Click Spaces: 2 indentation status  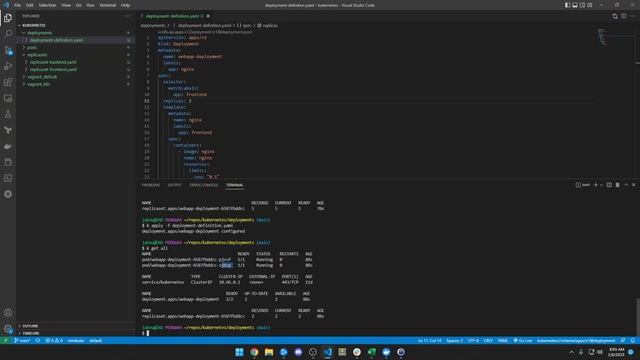454,340
